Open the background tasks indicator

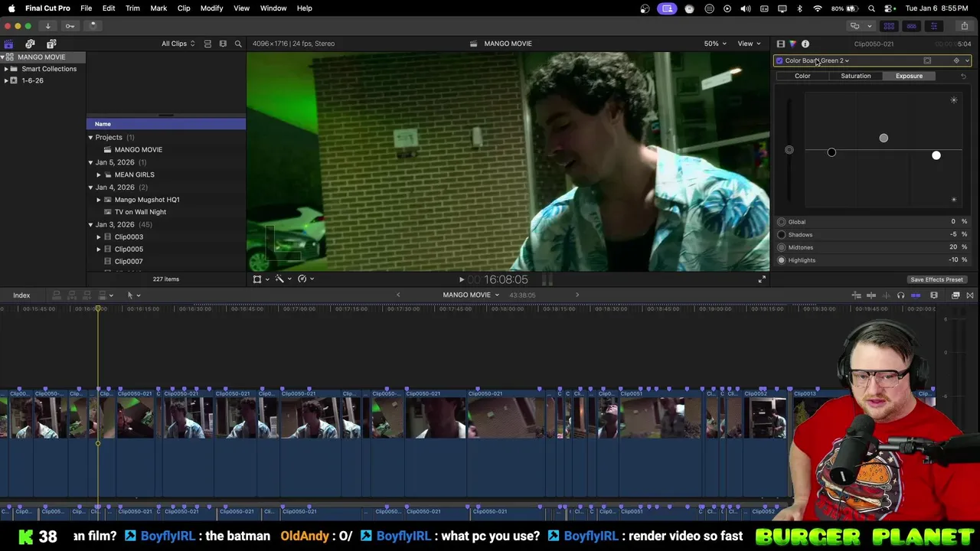pyautogui.click(x=93, y=25)
